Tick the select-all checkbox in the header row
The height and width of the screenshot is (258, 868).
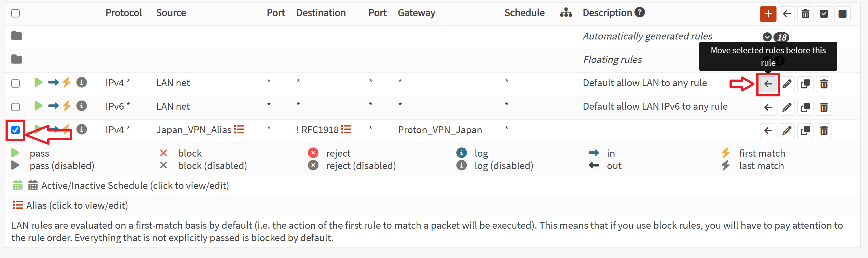point(15,13)
